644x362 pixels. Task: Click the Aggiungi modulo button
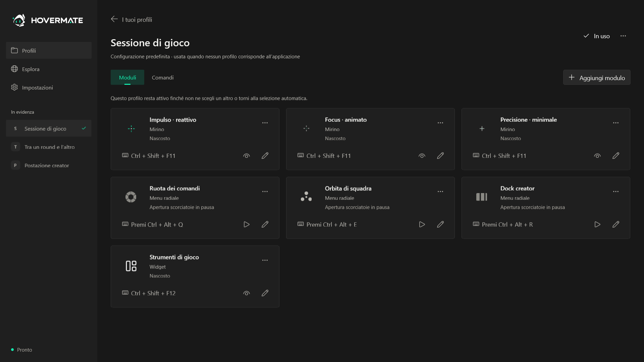597,77
